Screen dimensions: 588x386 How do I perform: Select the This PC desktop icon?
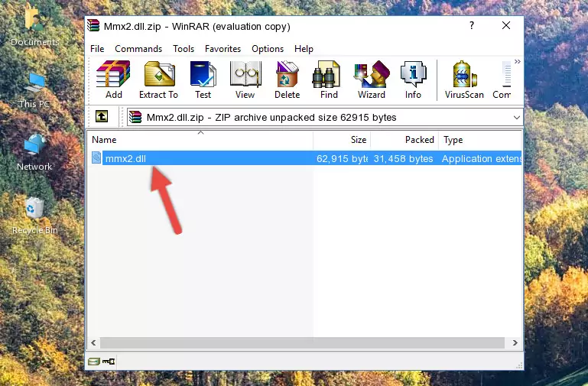34,91
